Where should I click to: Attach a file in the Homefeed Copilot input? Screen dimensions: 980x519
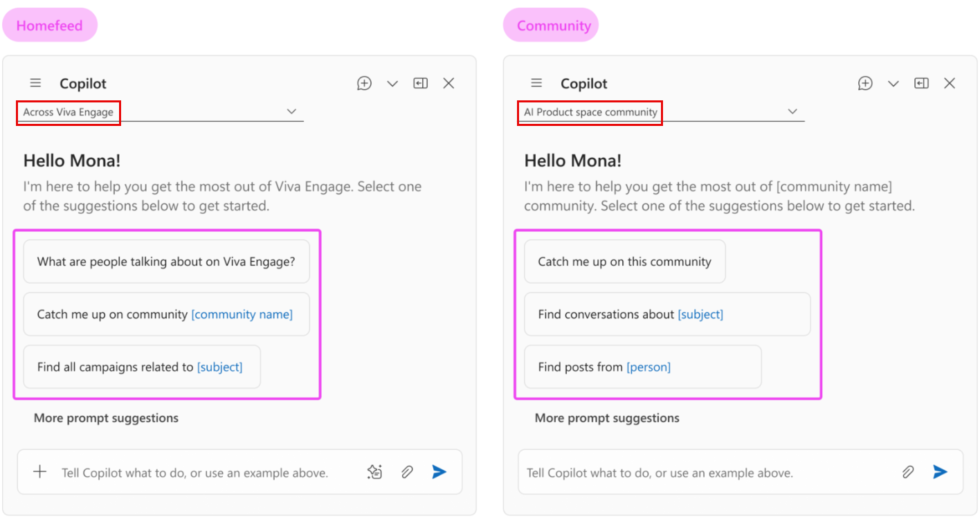(x=406, y=471)
